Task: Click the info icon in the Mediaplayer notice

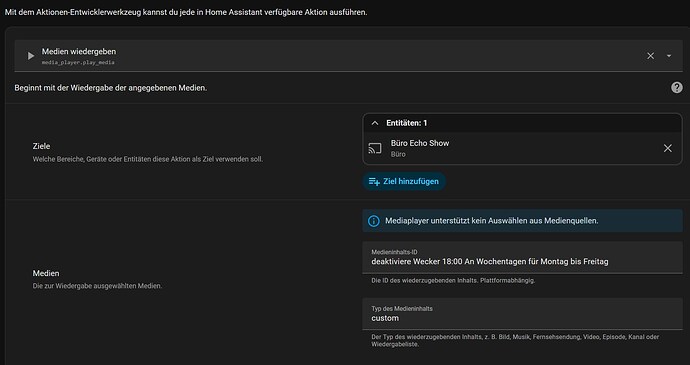Action: (x=374, y=221)
